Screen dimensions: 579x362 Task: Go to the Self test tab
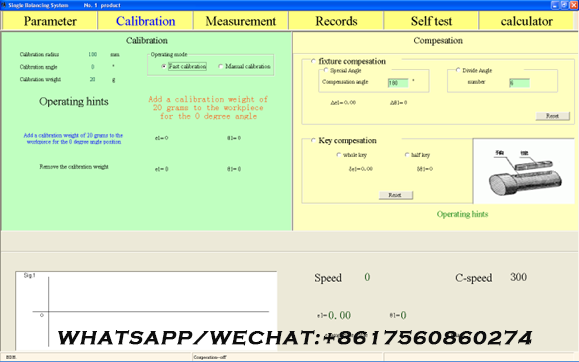click(x=431, y=21)
